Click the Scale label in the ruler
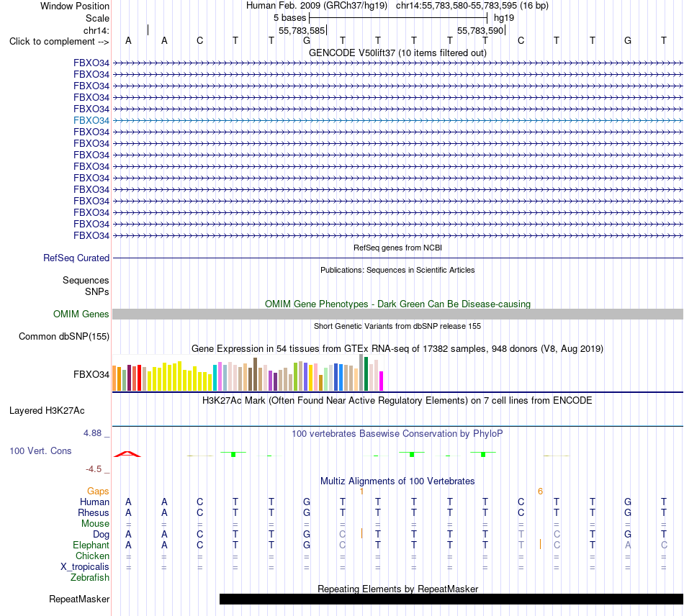 point(97,18)
